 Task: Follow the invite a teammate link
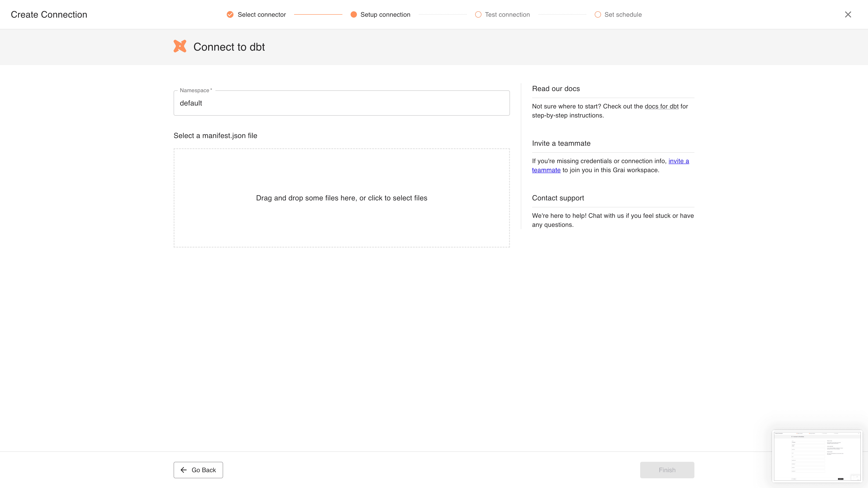678,161
